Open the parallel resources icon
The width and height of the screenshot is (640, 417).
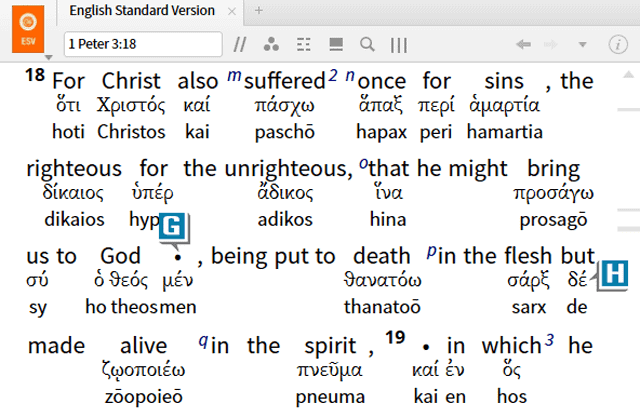240,44
